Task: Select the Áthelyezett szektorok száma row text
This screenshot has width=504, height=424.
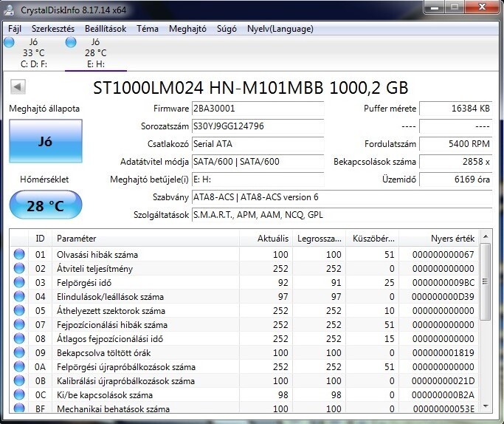Action: 111,311
